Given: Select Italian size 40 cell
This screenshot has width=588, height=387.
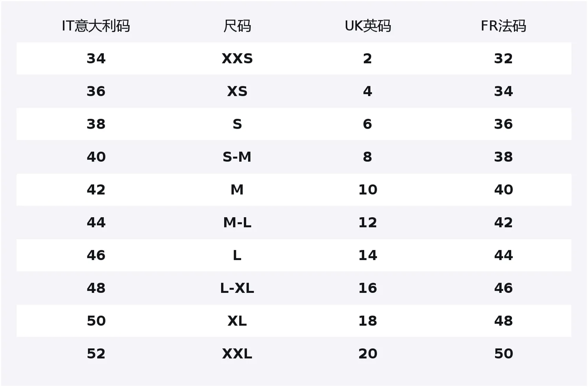Looking at the screenshot, I should (96, 157).
